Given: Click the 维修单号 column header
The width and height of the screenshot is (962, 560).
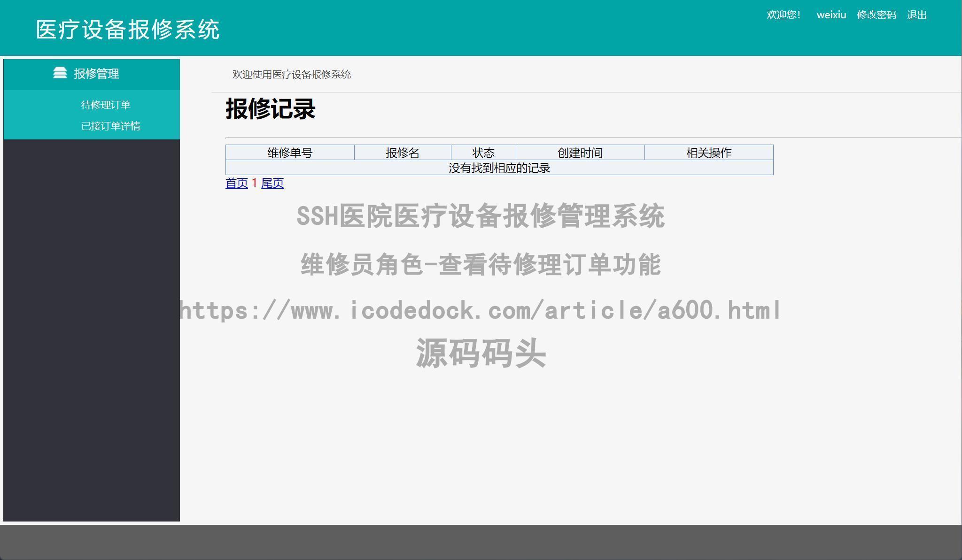Looking at the screenshot, I should click(x=290, y=152).
